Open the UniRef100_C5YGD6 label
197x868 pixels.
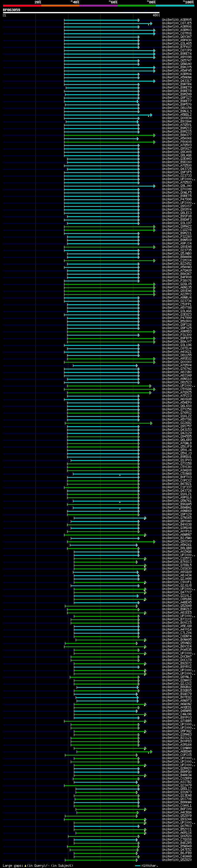pos(177,389)
